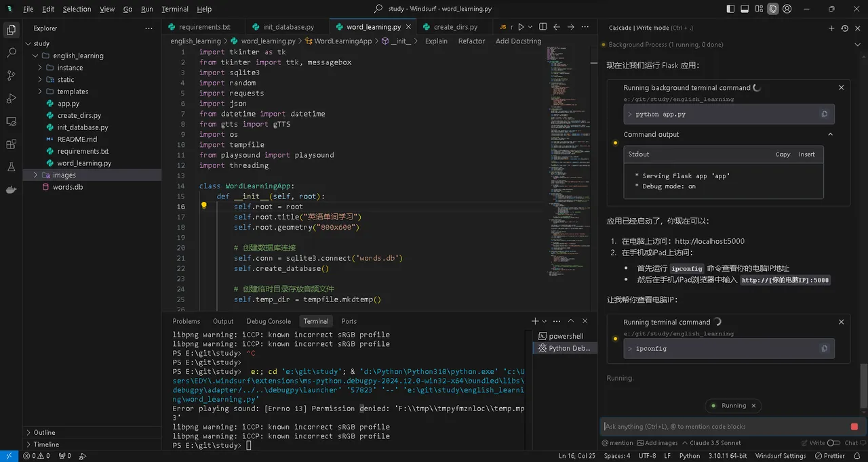This screenshot has height=462, width=868.
Task: Click the lightbulb code action icon
Action: [203, 206]
